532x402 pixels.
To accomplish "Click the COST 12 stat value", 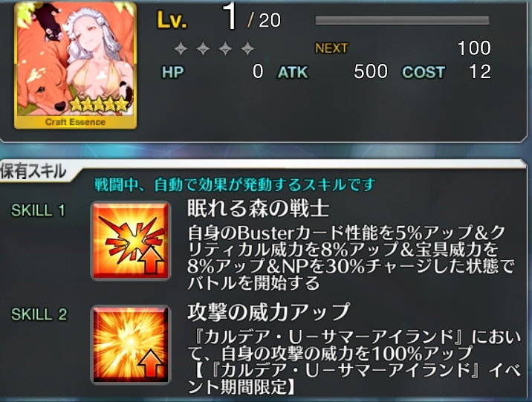I will (x=480, y=71).
